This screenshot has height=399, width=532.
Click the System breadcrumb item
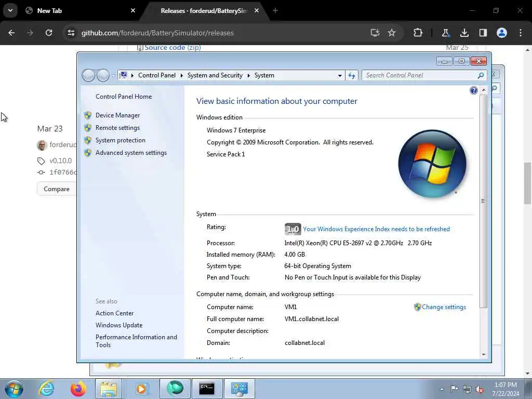pos(264,75)
